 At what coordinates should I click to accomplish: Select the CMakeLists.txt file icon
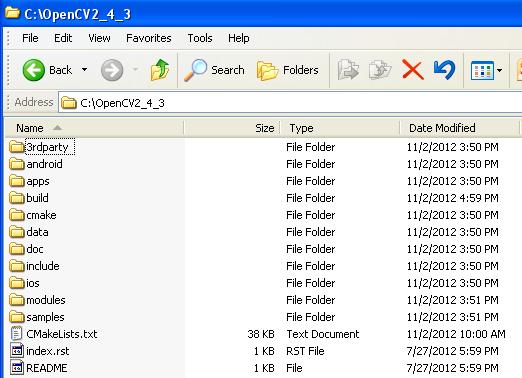17,334
